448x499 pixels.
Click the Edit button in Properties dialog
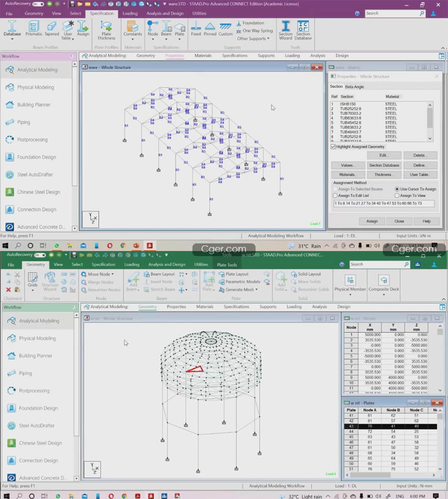point(384,155)
